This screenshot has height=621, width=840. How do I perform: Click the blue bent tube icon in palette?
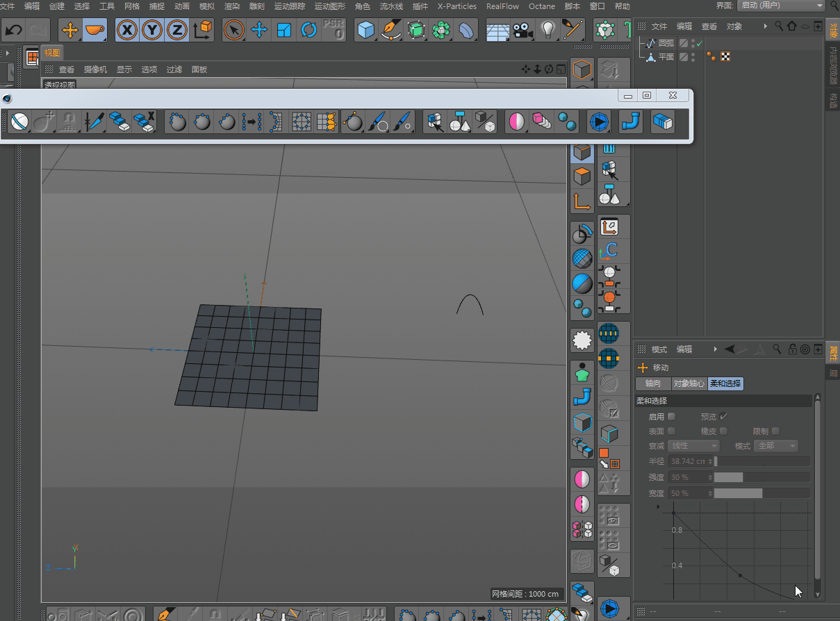pos(631,122)
